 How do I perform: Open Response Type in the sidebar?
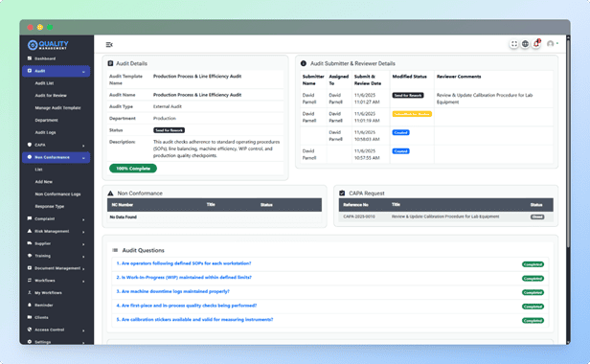[x=49, y=206]
